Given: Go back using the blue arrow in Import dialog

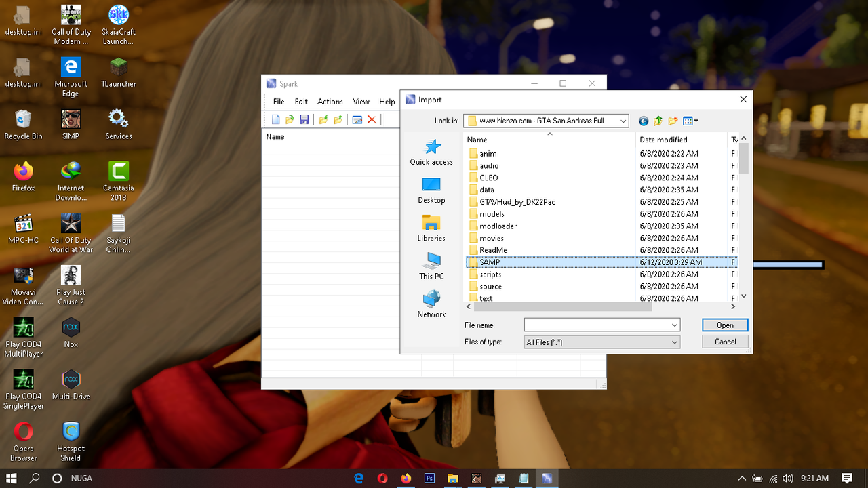Looking at the screenshot, I should [644, 121].
